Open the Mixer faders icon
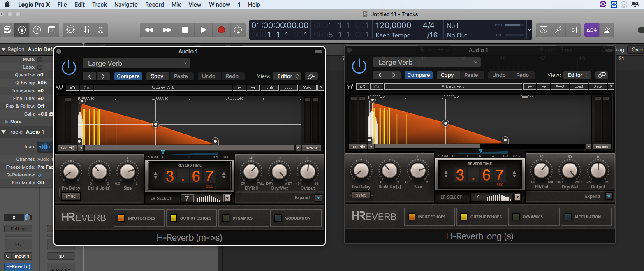644x271 pixels. (x=85, y=30)
